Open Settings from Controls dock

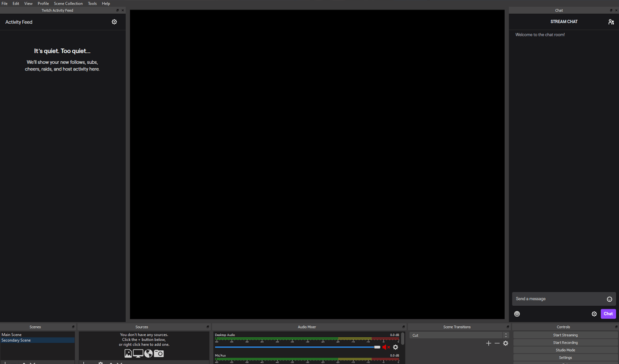[565, 358]
